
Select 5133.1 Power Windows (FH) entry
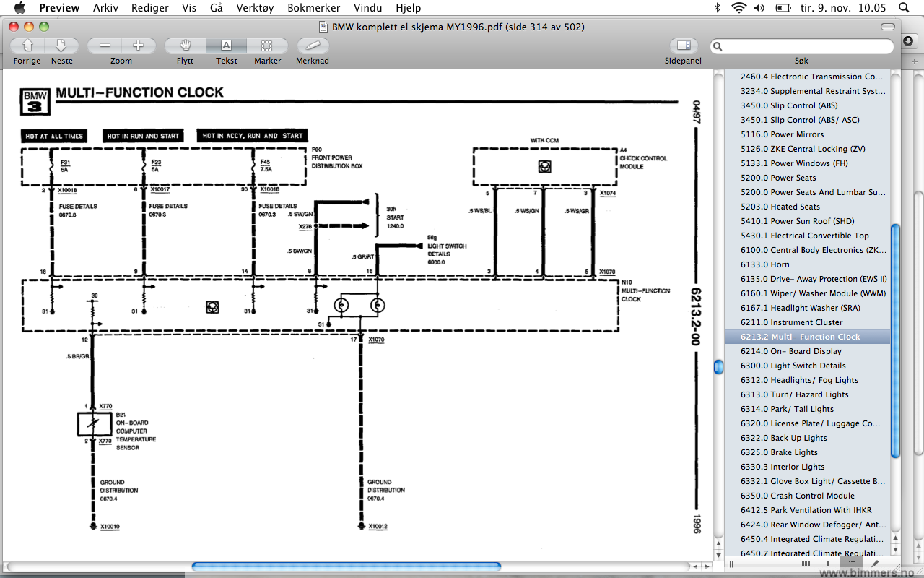click(806, 163)
